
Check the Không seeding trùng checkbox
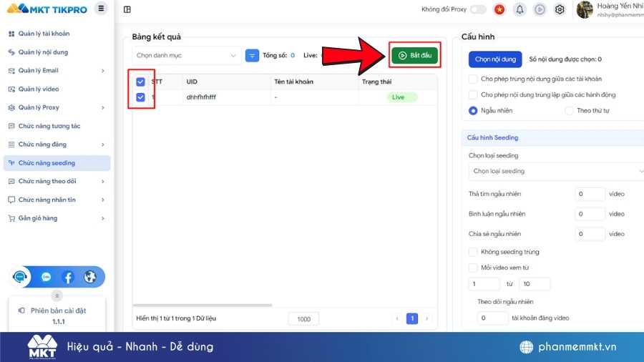pyautogui.click(x=473, y=252)
